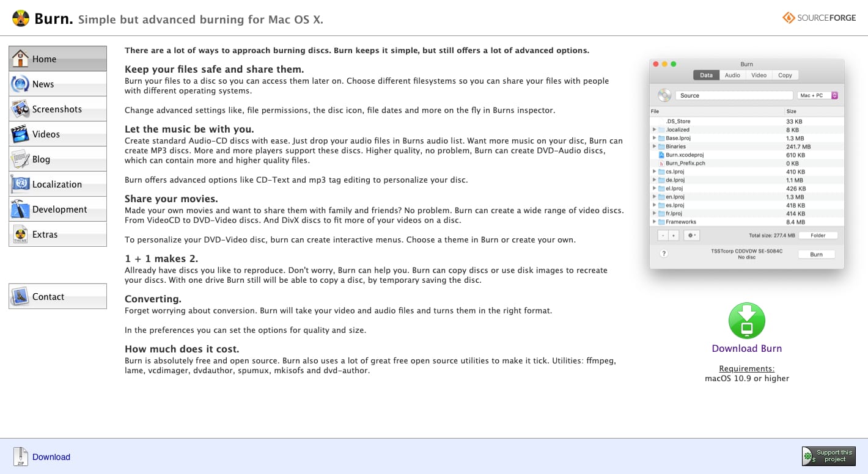868x474 pixels.
Task: Go to the News section
Action: tap(57, 84)
